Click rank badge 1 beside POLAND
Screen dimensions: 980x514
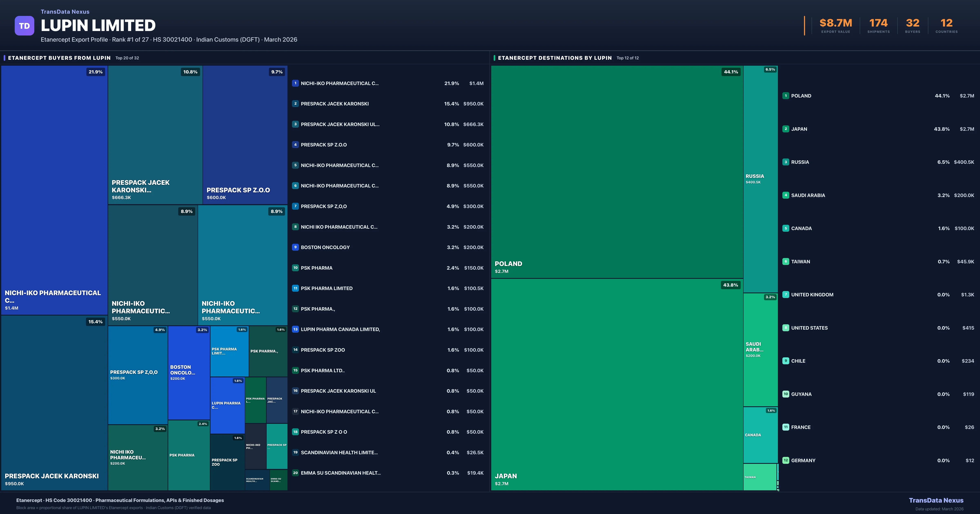click(x=786, y=96)
